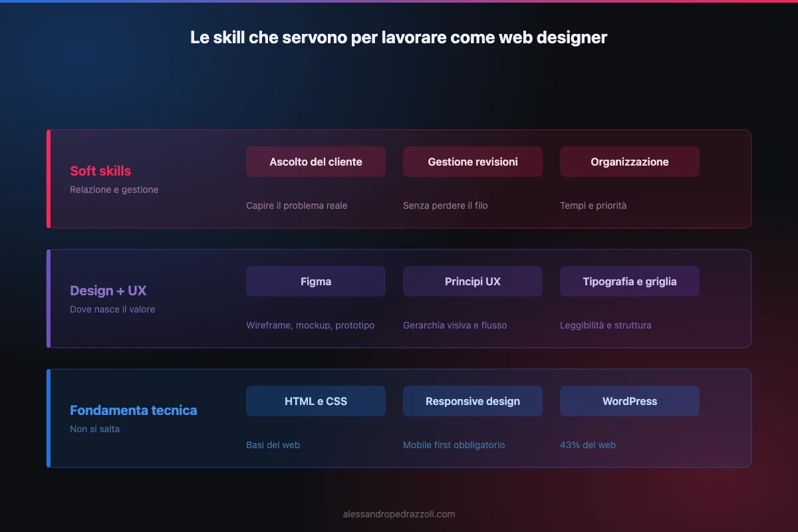
Task: Open the alessandropedrazzoli.com footer link
Action: click(x=399, y=514)
